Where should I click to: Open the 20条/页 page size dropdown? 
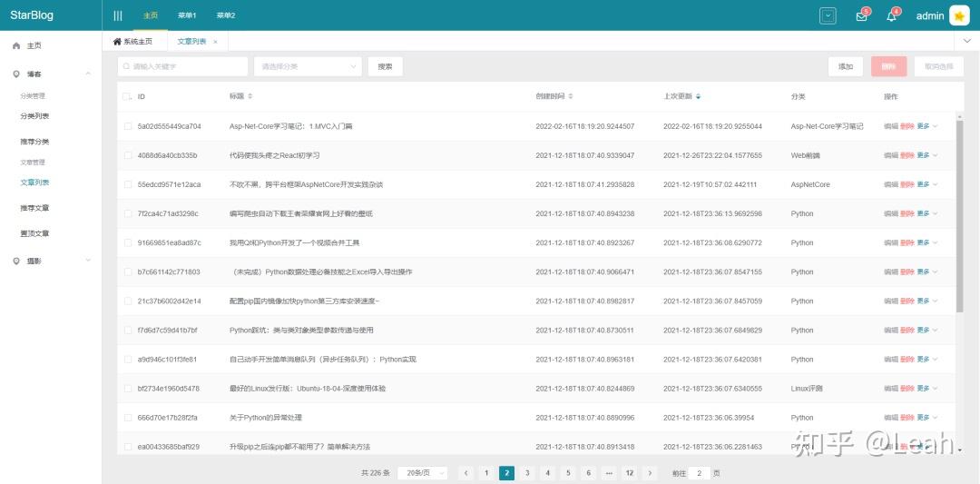(423, 473)
